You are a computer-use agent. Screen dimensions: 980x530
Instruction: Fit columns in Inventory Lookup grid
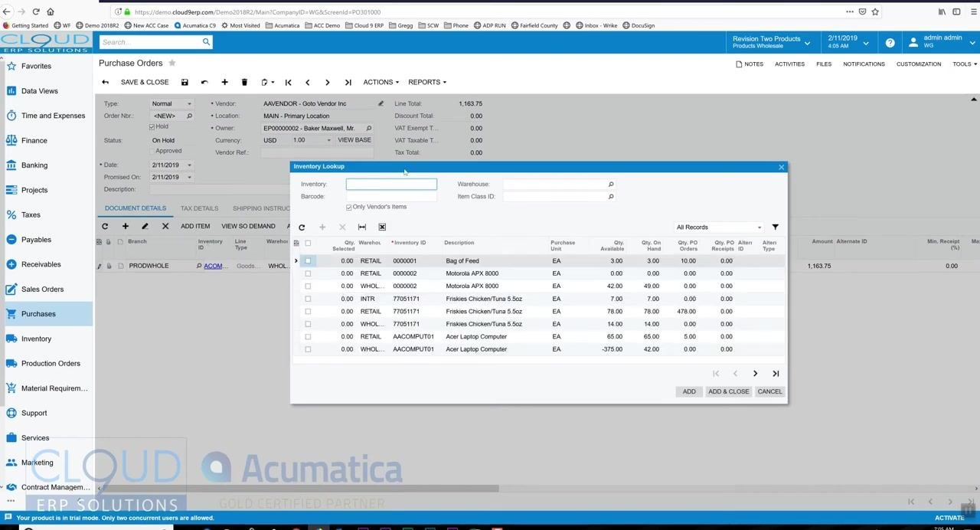(362, 227)
